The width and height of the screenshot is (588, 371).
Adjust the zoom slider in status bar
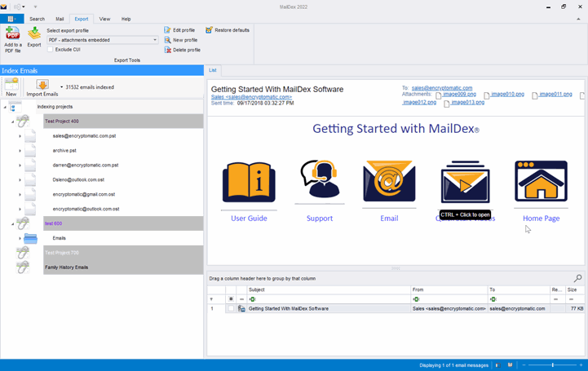[552, 365]
